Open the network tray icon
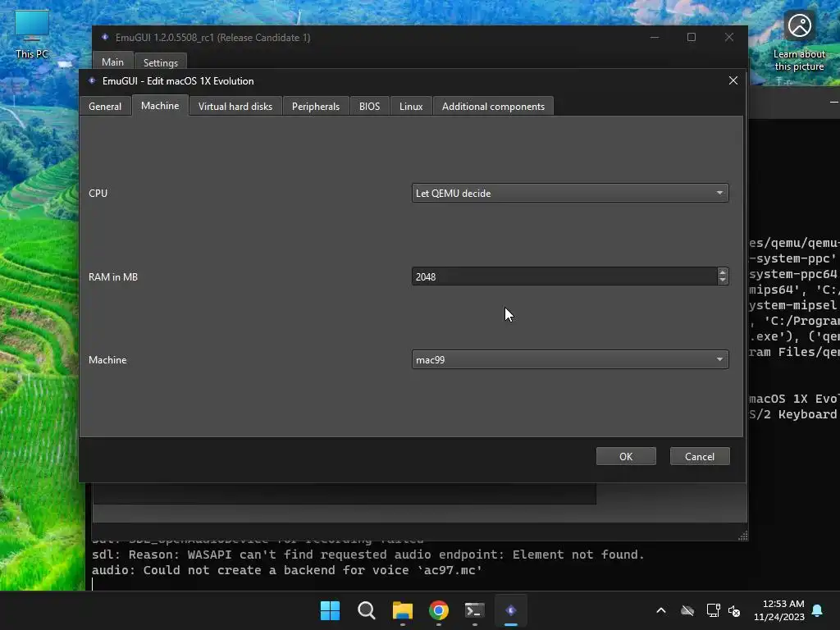 [x=713, y=610]
